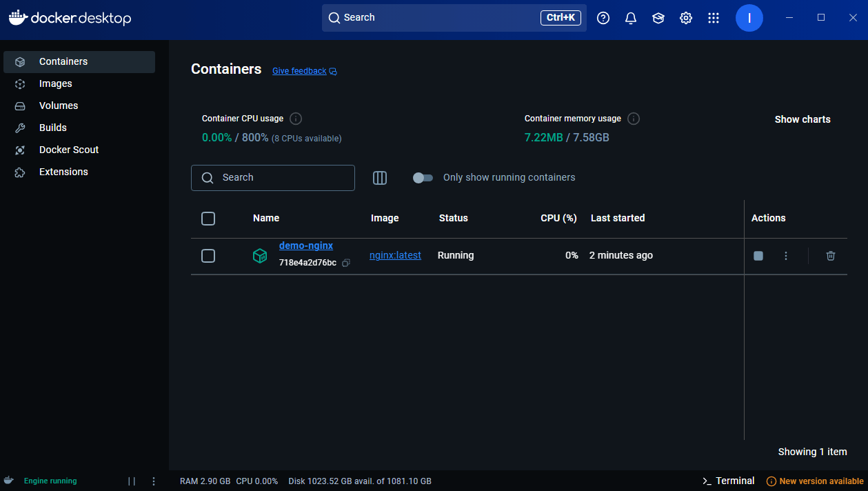Open the Help center question mark icon

coord(603,18)
